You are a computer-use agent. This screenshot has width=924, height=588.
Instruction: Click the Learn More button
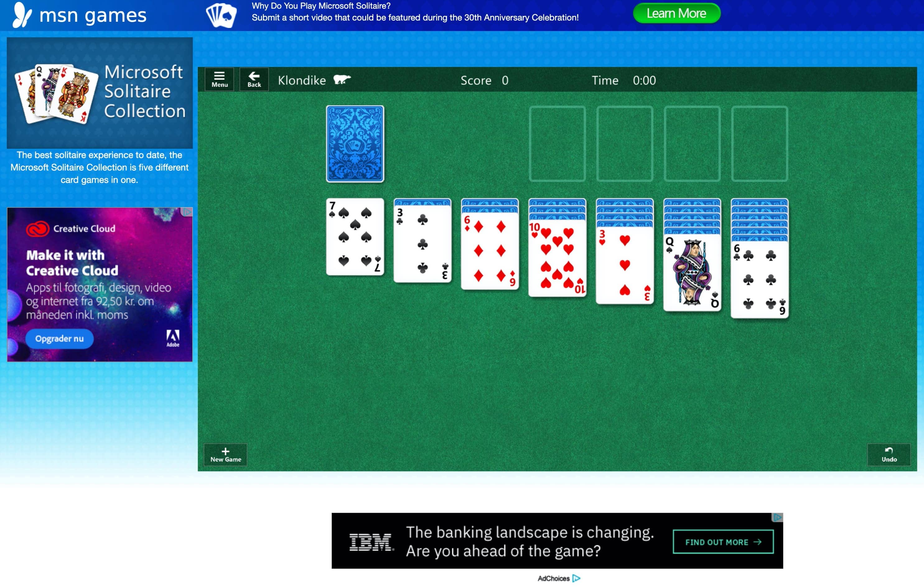[676, 13]
